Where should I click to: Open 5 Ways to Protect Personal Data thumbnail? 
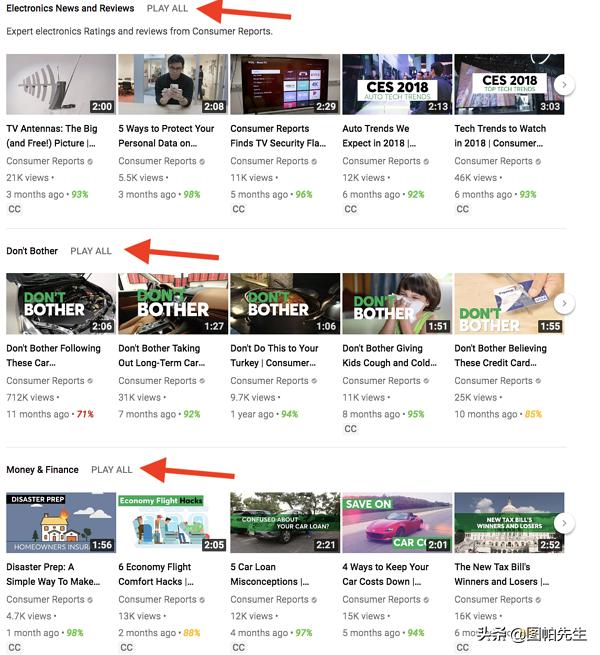[x=173, y=84]
